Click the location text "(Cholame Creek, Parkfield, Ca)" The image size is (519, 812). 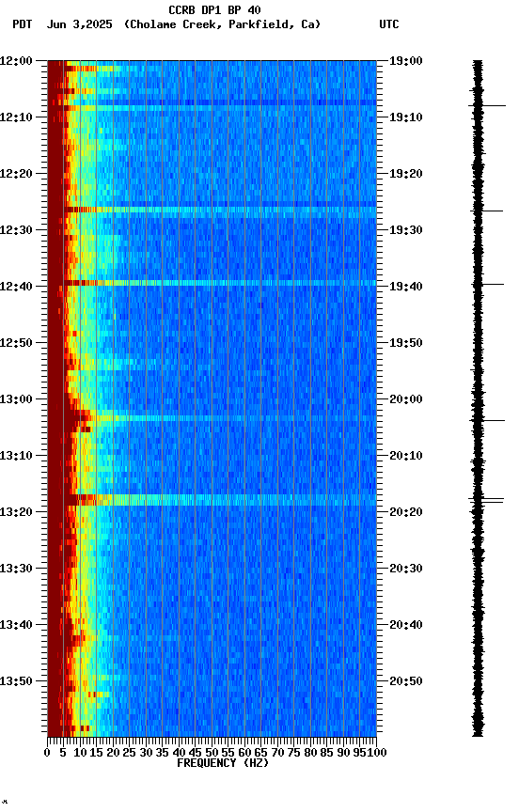click(x=222, y=24)
